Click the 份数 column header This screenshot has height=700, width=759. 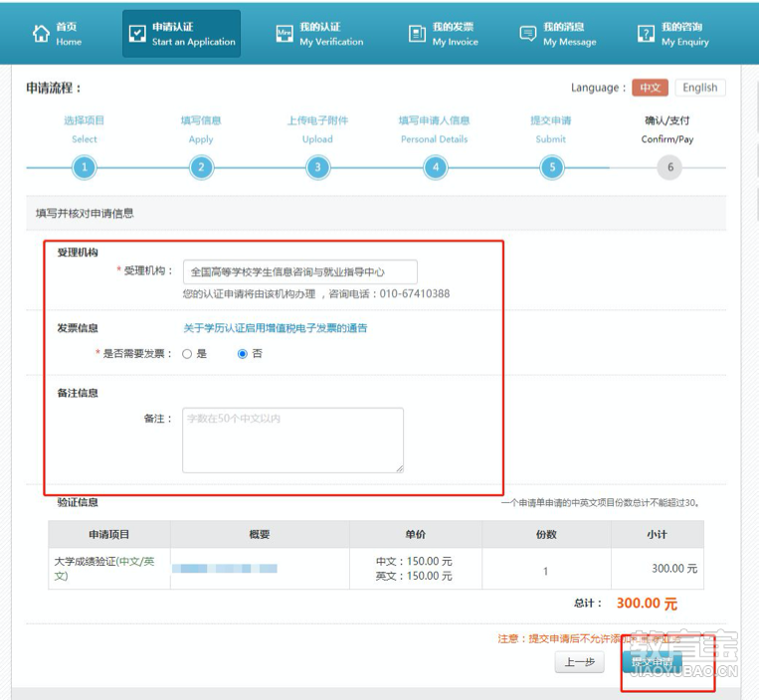tap(546, 535)
